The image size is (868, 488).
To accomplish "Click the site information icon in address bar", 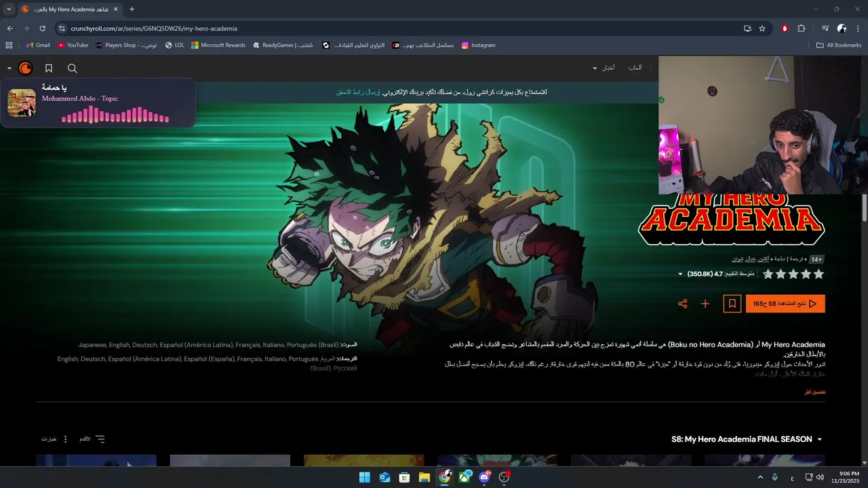I will pyautogui.click(x=62, y=28).
